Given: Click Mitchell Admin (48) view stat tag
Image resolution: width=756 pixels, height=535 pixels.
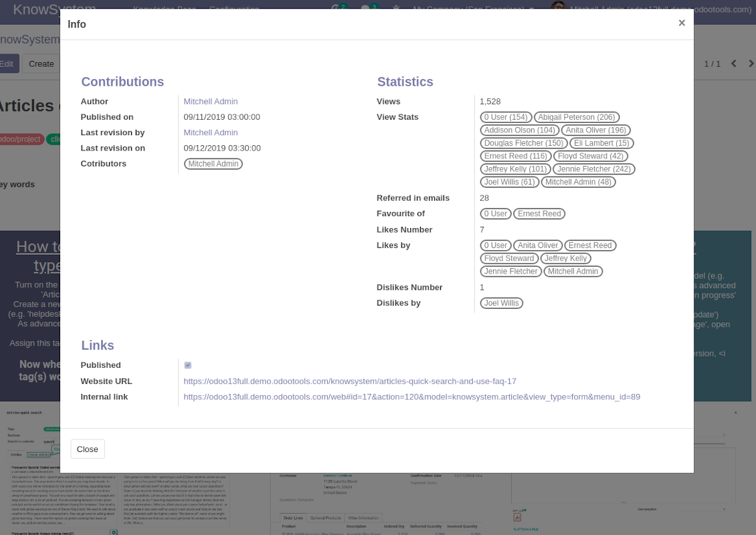Looking at the screenshot, I should pos(578,182).
